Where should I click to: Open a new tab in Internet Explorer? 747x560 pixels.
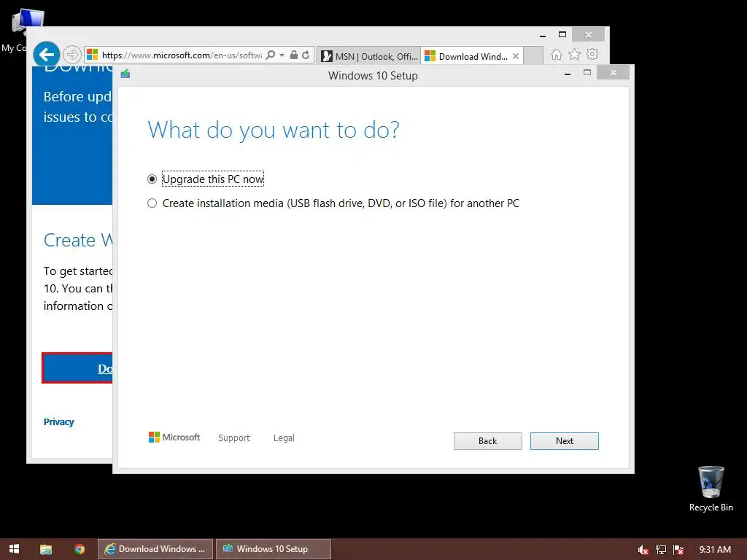(x=533, y=55)
